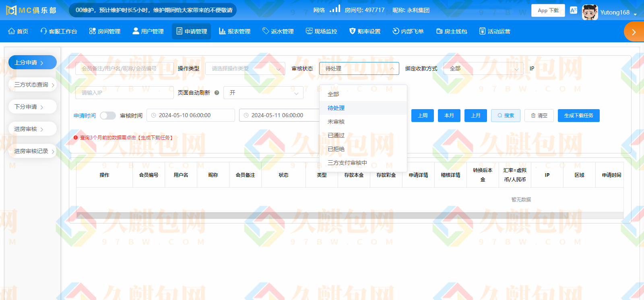Click the 暂无数据 empty table message
Viewport: 644px width, 300px height.
click(x=521, y=200)
